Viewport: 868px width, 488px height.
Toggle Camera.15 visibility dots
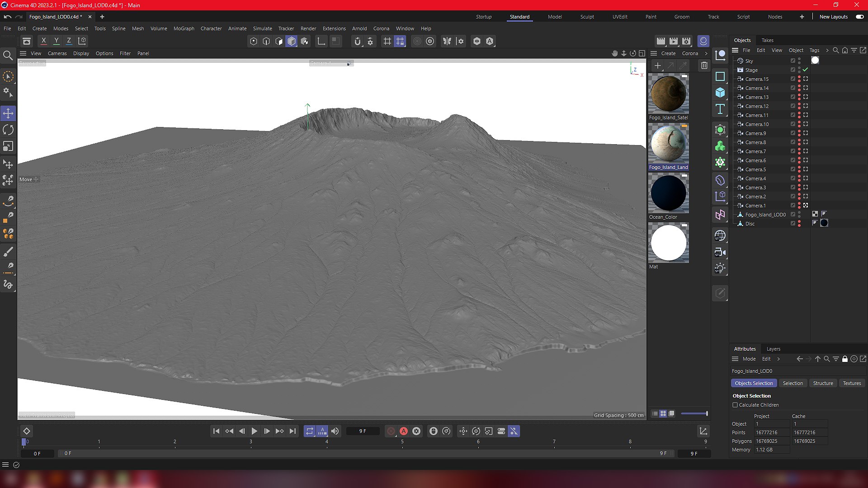(799, 79)
